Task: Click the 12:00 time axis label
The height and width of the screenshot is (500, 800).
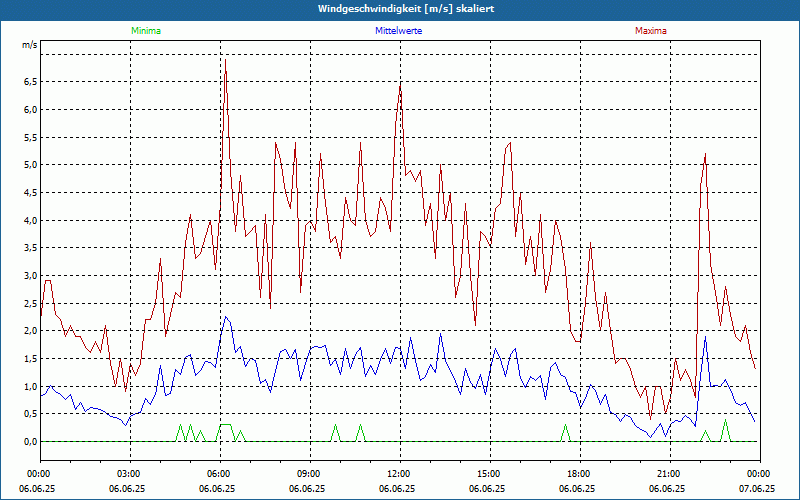Action: click(x=397, y=474)
